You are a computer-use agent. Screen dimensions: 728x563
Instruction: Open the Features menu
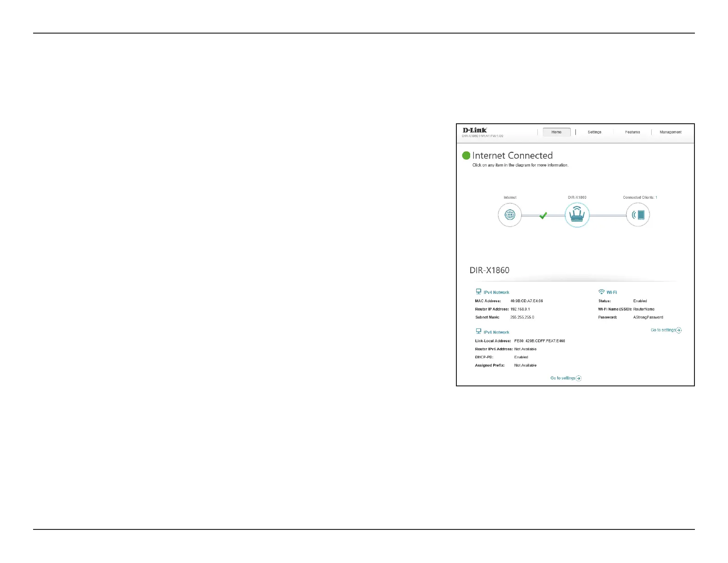click(x=632, y=132)
